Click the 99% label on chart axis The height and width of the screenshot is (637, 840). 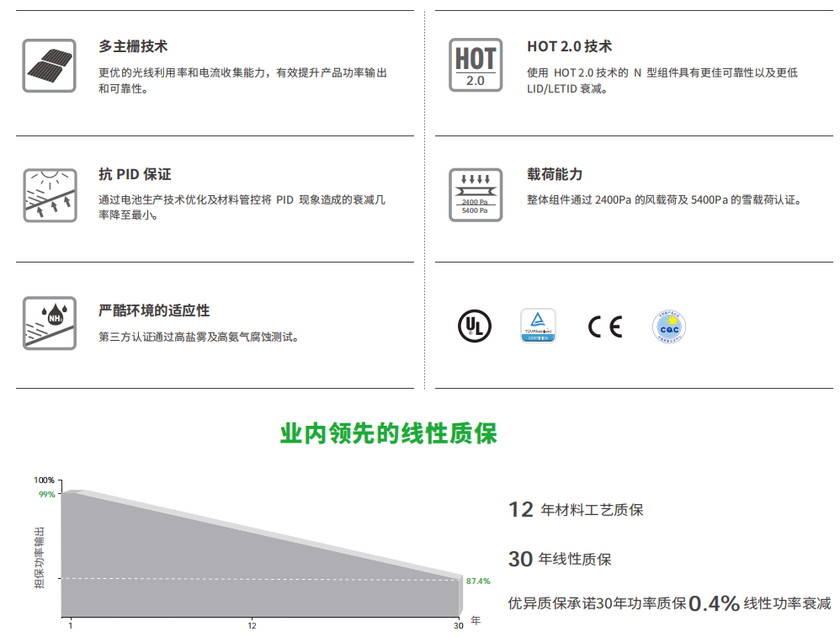coord(46,495)
